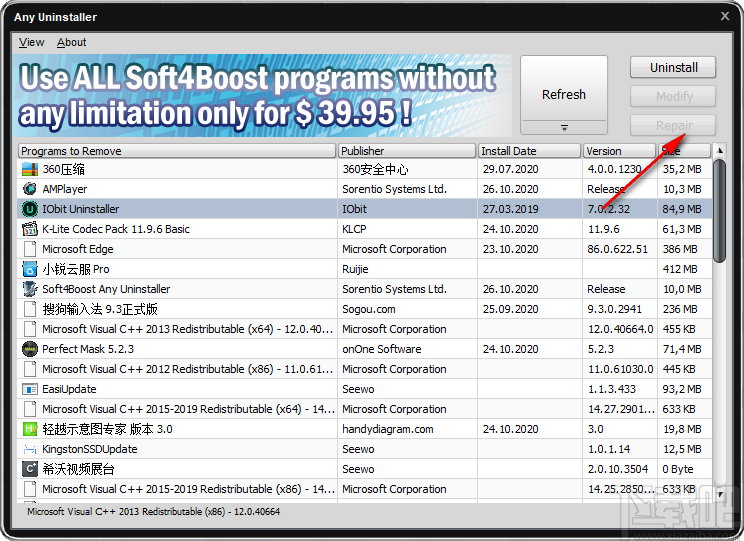744x541 pixels.
Task: Select the 小锐云服 Pro entry
Action: click(x=76, y=269)
